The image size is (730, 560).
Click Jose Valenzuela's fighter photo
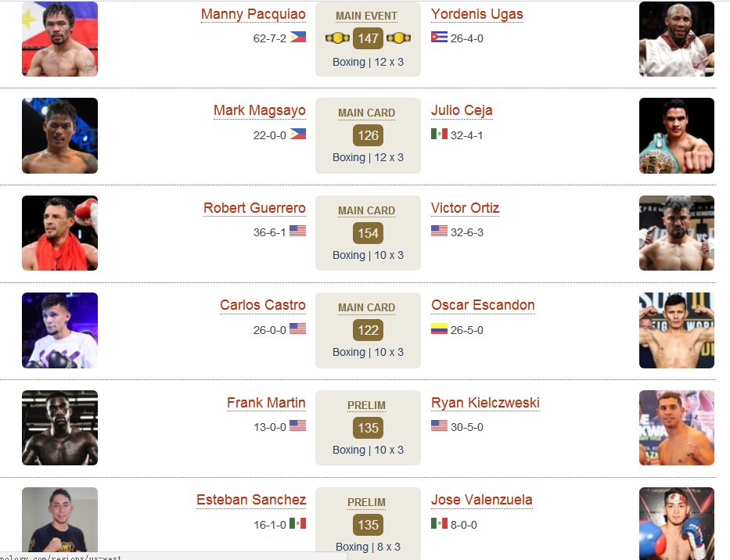point(677,524)
